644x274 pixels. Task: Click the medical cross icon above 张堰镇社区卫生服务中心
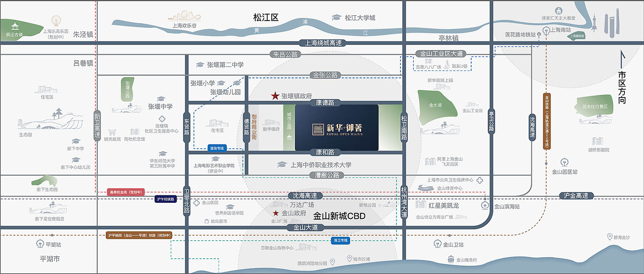pyautogui.click(x=161, y=119)
